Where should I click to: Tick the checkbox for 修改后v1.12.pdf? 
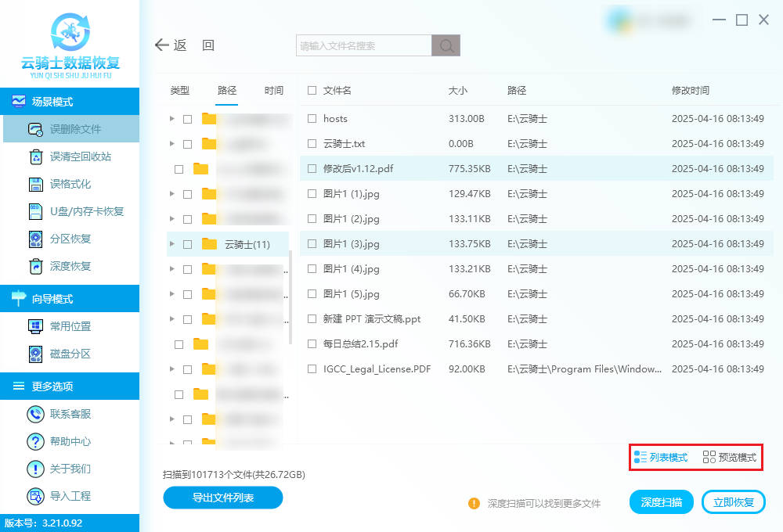pos(312,169)
